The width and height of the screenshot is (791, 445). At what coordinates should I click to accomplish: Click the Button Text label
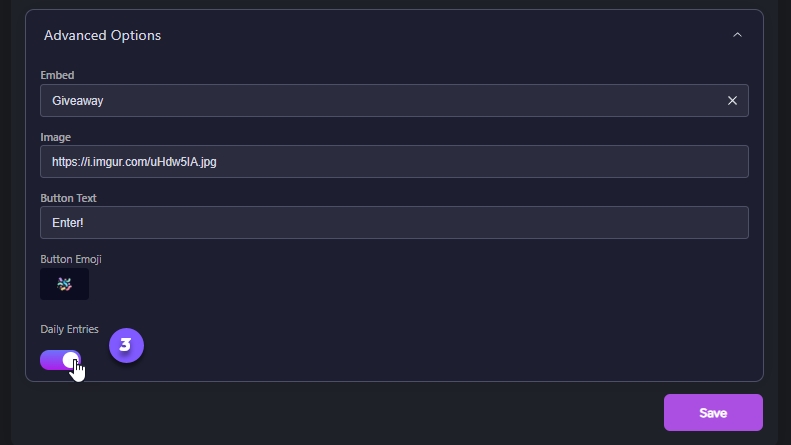68,198
